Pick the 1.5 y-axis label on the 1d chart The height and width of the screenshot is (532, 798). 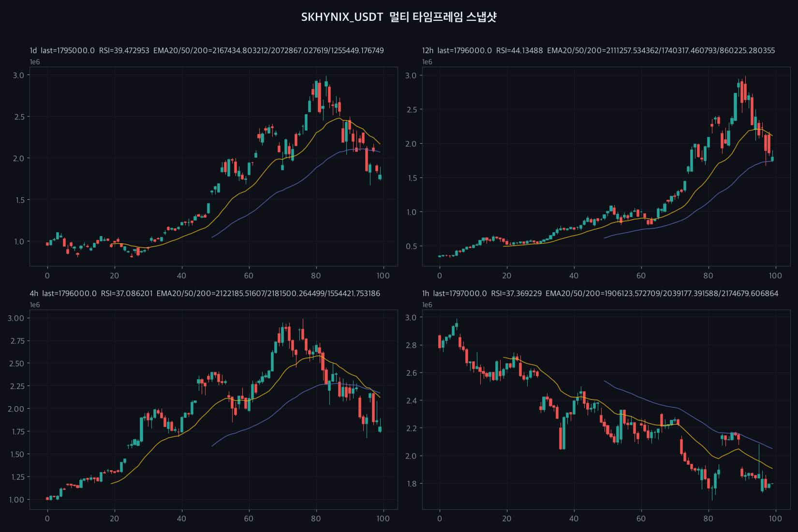[18, 200]
